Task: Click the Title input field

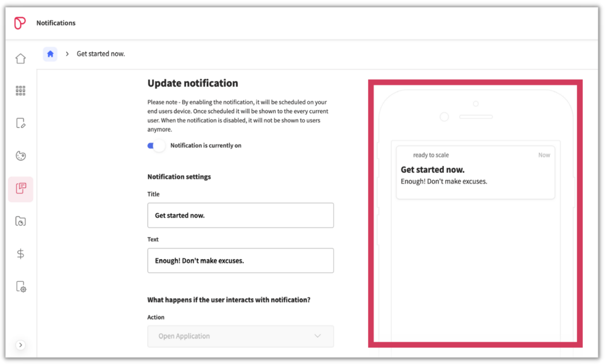Action: tap(240, 215)
